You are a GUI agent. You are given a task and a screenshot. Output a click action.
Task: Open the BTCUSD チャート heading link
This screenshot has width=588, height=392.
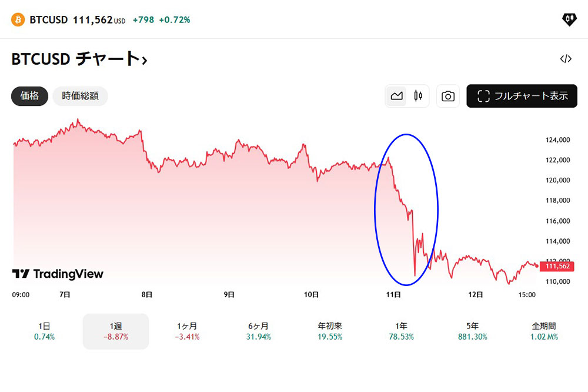[79, 59]
